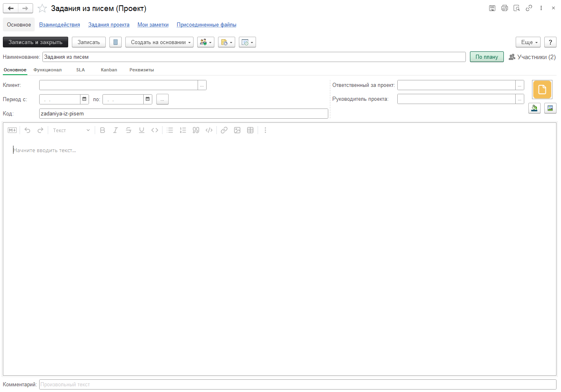The image size is (561, 392).
Task: Open the document-clock icon dropdown
Action: pyautogui.click(x=227, y=42)
